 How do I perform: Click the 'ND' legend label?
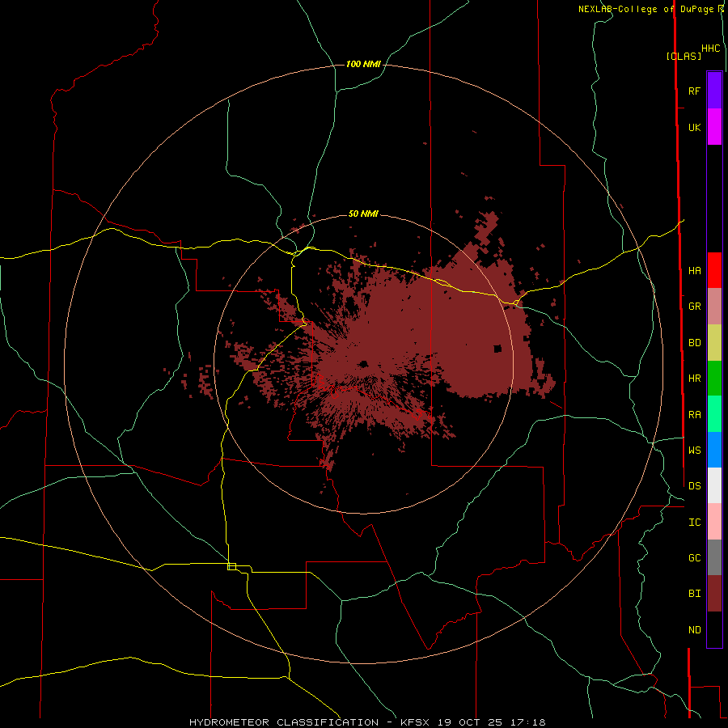[x=694, y=630]
